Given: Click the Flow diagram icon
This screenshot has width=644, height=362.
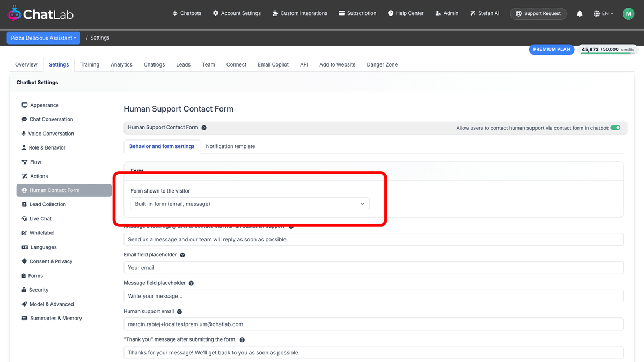Looking at the screenshot, I should [24, 162].
